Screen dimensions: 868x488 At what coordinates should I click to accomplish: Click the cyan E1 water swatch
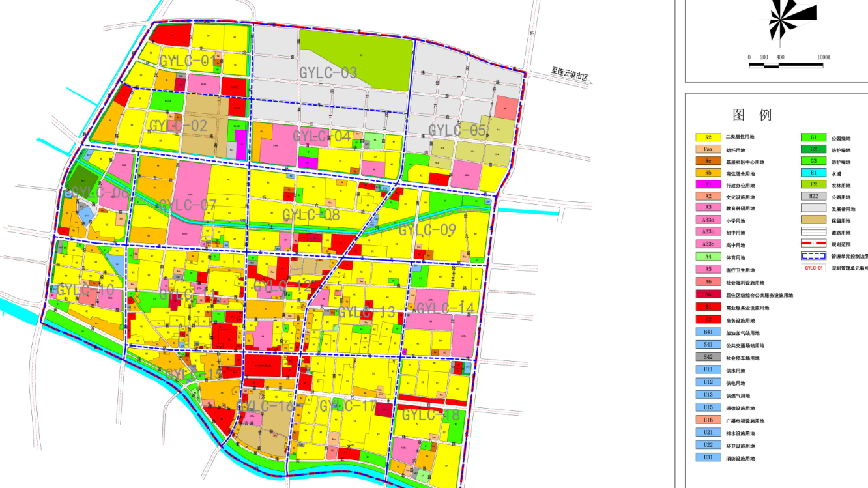click(813, 173)
